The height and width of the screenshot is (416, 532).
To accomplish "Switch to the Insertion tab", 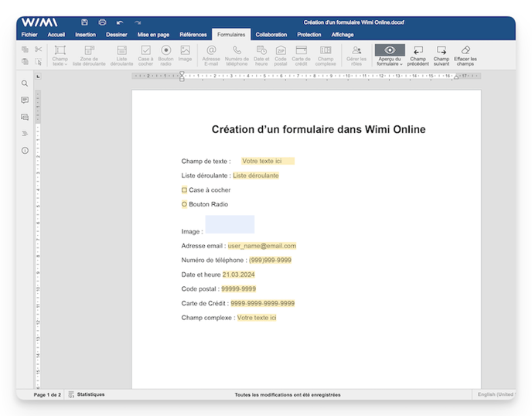I will (x=85, y=35).
